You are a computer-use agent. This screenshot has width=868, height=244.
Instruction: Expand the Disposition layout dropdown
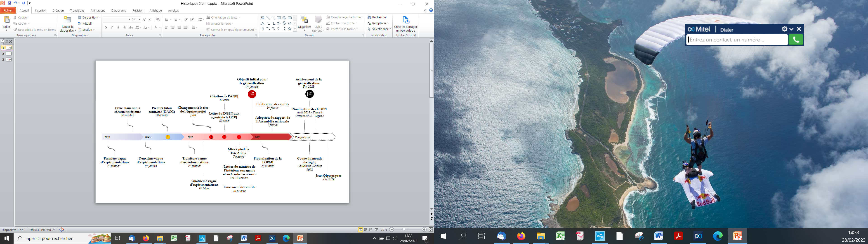coord(89,18)
